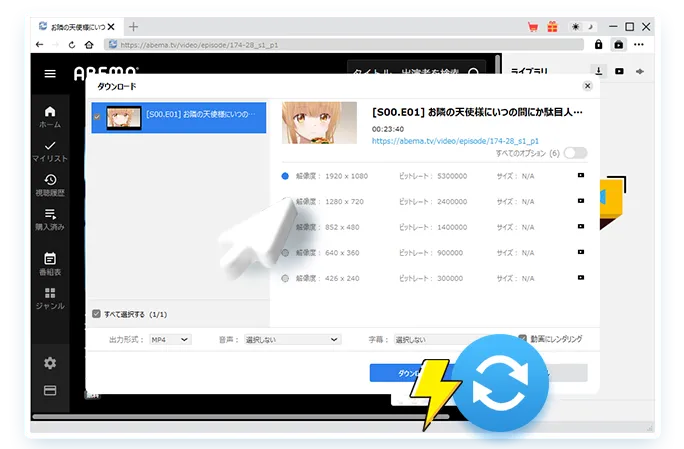Go to the browser home page
The height and width of the screenshot is (449, 684).
point(89,45)
